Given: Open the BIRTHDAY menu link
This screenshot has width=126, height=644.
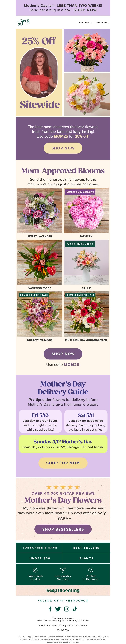Looking at the screenshot, I should pyautogui.click(x=85, y=22).
